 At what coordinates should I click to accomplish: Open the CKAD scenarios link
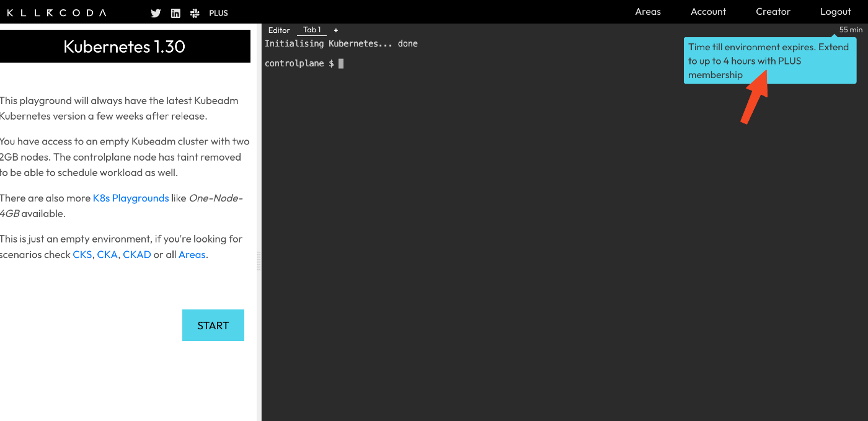137,255
